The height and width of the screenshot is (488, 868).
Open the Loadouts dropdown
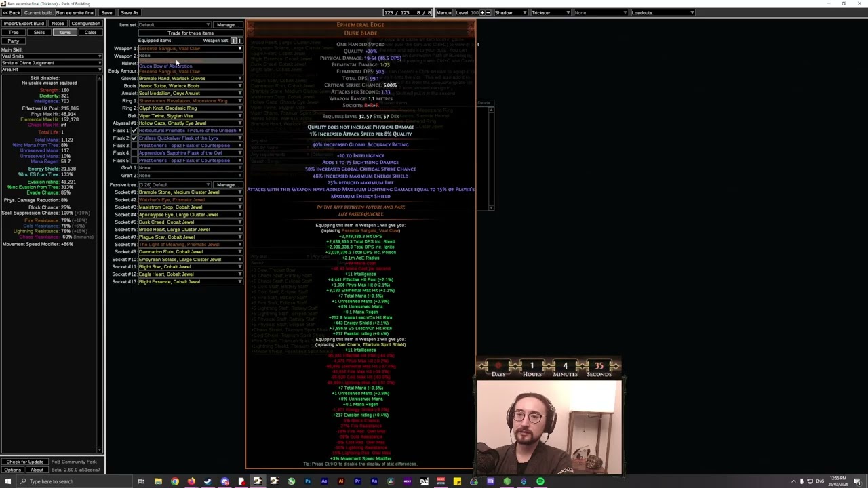(x=663, y=12)
